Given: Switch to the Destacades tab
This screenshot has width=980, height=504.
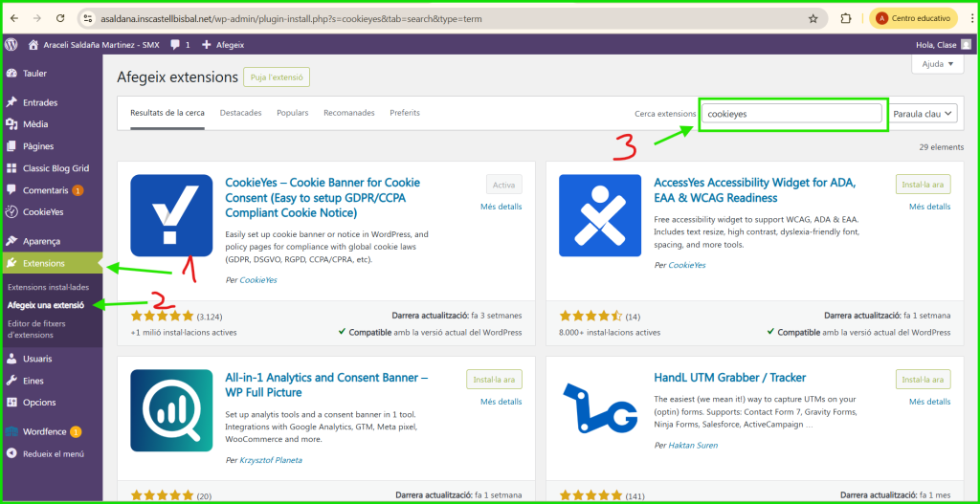Looking at the screenshot, I should pyautogui.click(x=240, y=113).
